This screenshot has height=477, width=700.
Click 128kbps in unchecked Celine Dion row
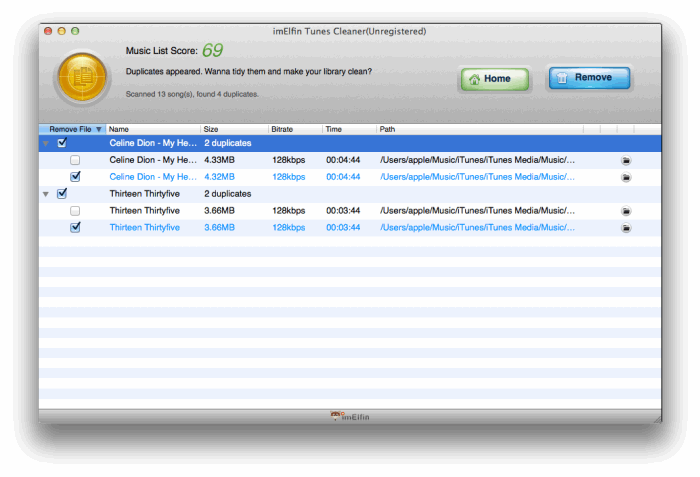pyautogui.click(x=288, y=160)
